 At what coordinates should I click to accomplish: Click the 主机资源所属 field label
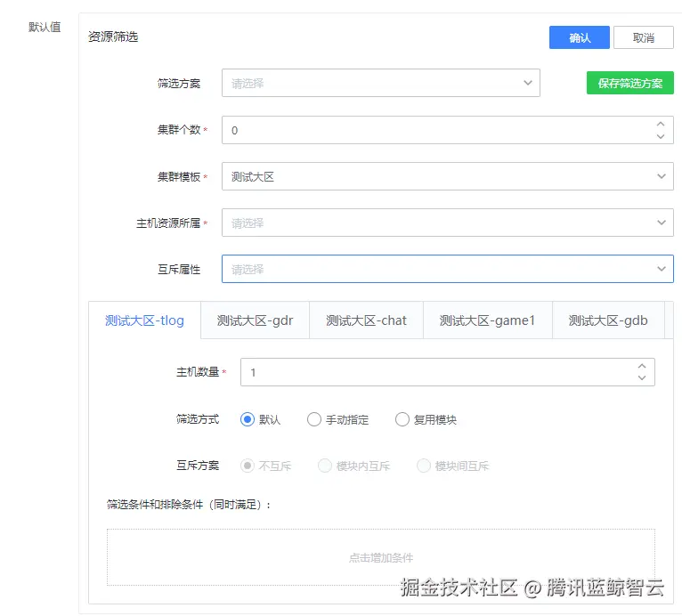[168, 223]
